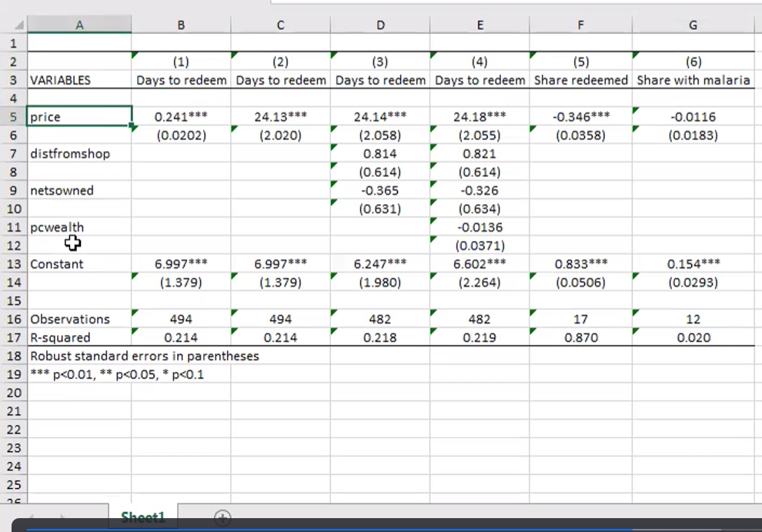Image resolution: width=762 pixels, height=532 pixels.
Task: Click the New Sheet plus icon
Action: 222,518
